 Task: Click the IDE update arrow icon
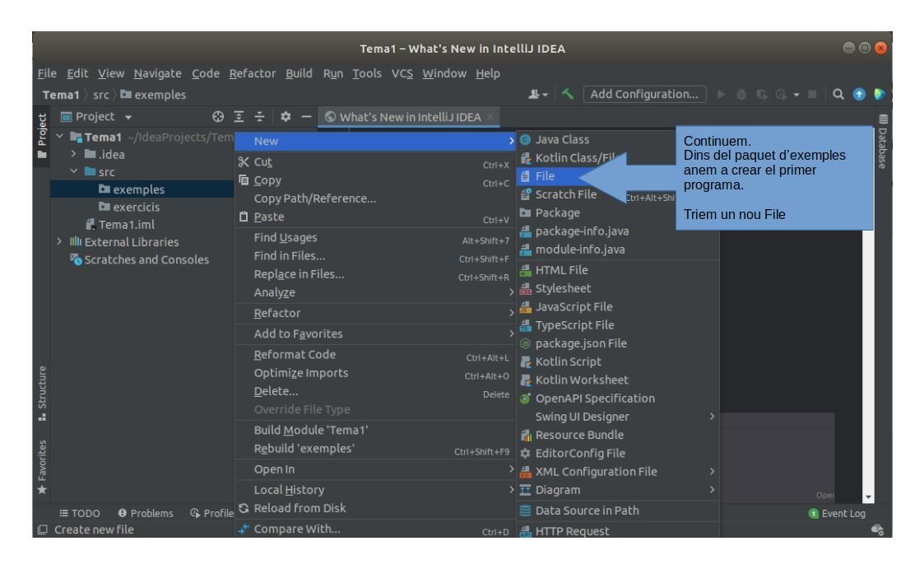click(859, 95)
